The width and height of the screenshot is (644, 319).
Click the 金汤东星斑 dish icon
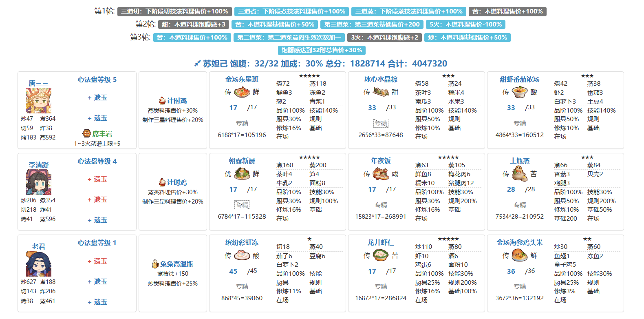coord(242,92)
